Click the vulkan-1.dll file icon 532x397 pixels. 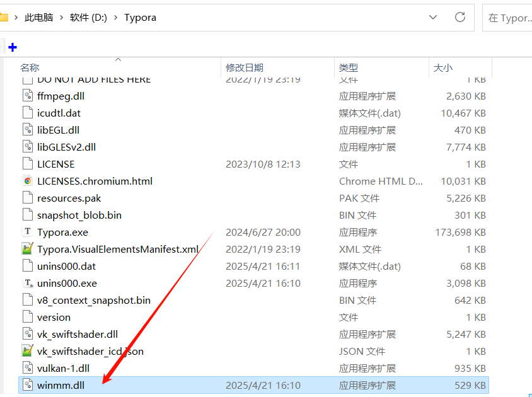point(28,368)
